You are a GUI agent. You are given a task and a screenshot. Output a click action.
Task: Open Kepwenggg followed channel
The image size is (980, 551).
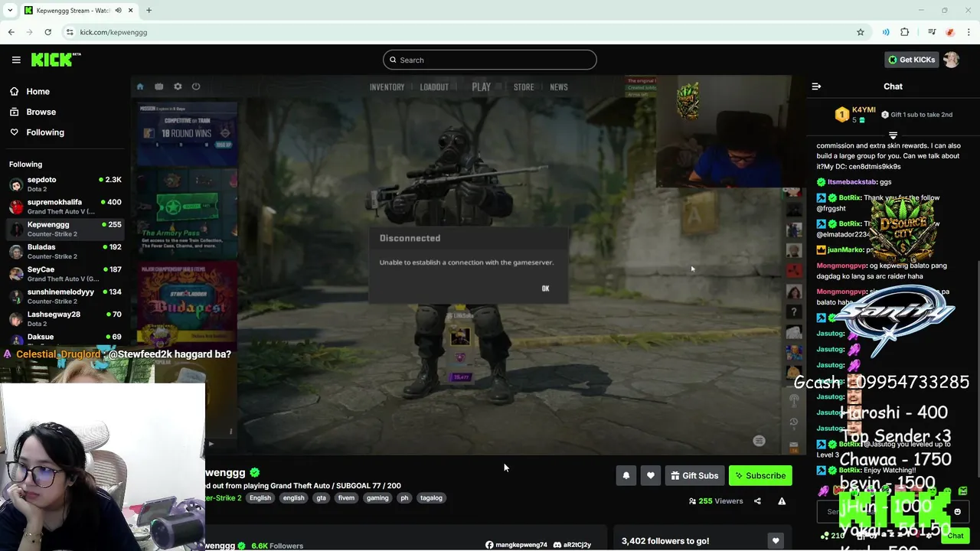click(65, 229)
